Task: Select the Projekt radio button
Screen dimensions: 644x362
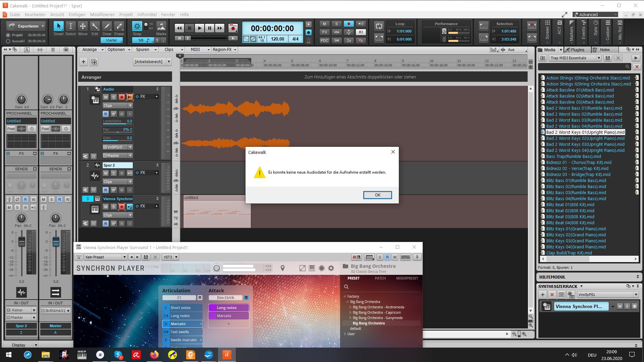Action: pyautogui.click(x=8, y=35)
